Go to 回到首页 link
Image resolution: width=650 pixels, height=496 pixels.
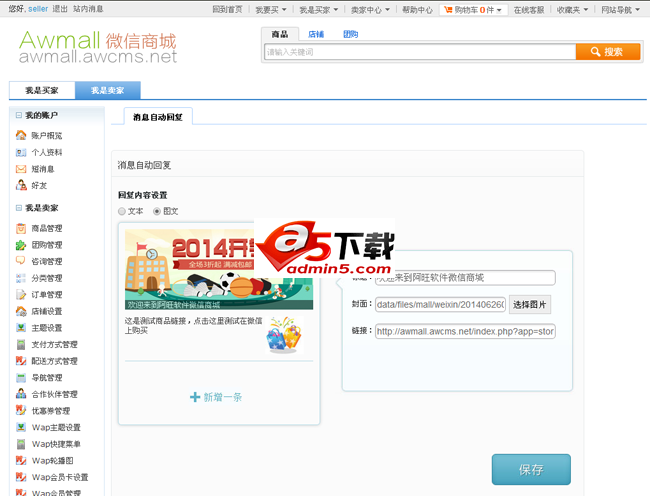(227, 10)
